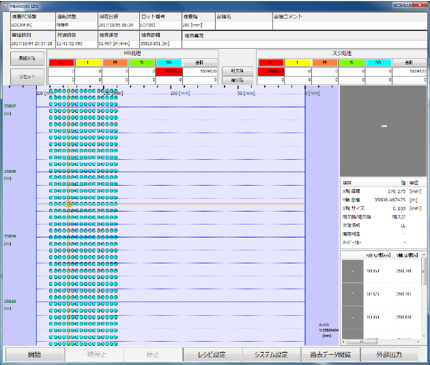This screenshot has height=365, width=430.
Task: Click the second defect thumbnail in the list
Action: (x=353, y=294)
